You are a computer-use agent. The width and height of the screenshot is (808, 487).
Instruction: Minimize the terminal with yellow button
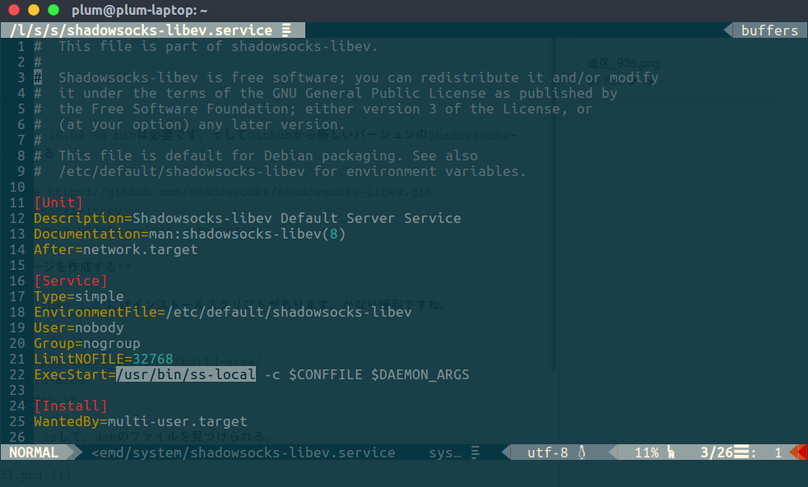pos(33,9)
